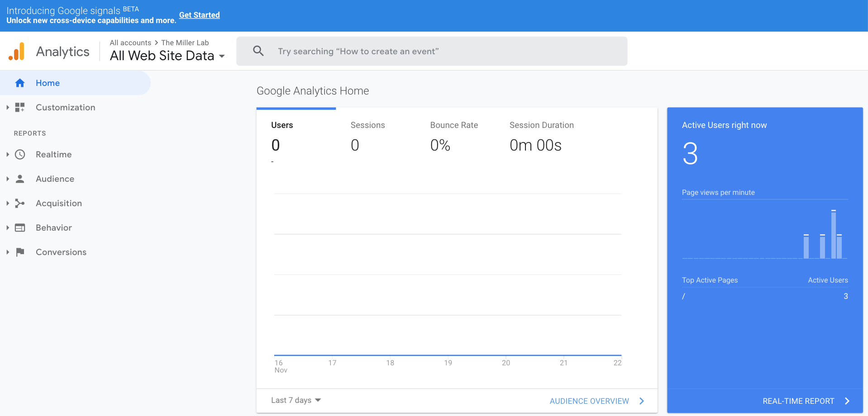
Task: Click the 0% bounce rate value
Action: point(440,145)
